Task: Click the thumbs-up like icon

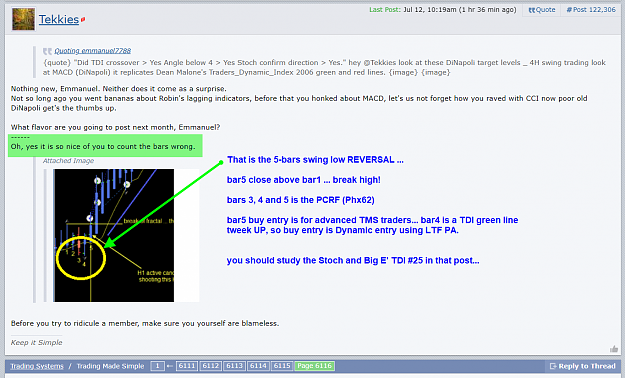Action: coord(614,349)
